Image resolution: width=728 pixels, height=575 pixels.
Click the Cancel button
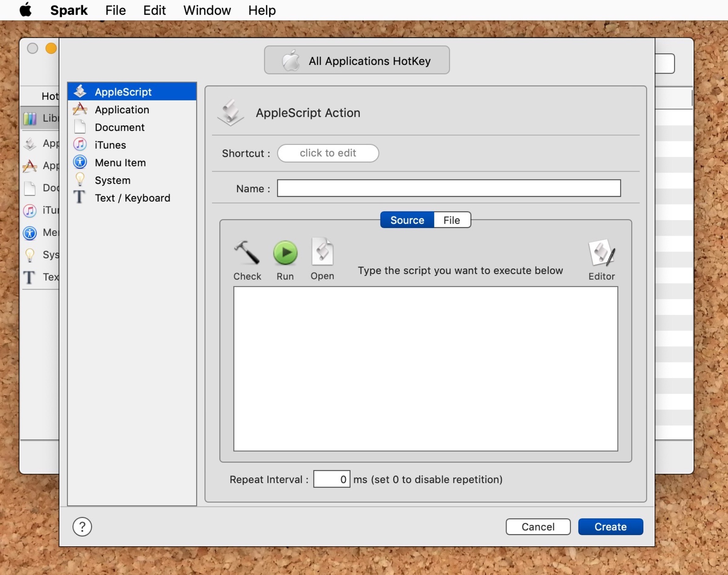[538, 527]
